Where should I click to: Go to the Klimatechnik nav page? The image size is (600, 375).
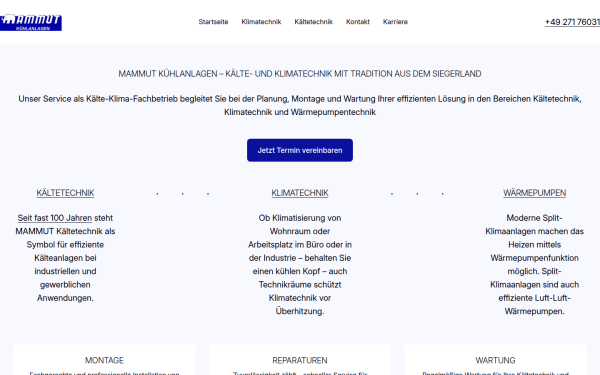(x=261, y=22)
